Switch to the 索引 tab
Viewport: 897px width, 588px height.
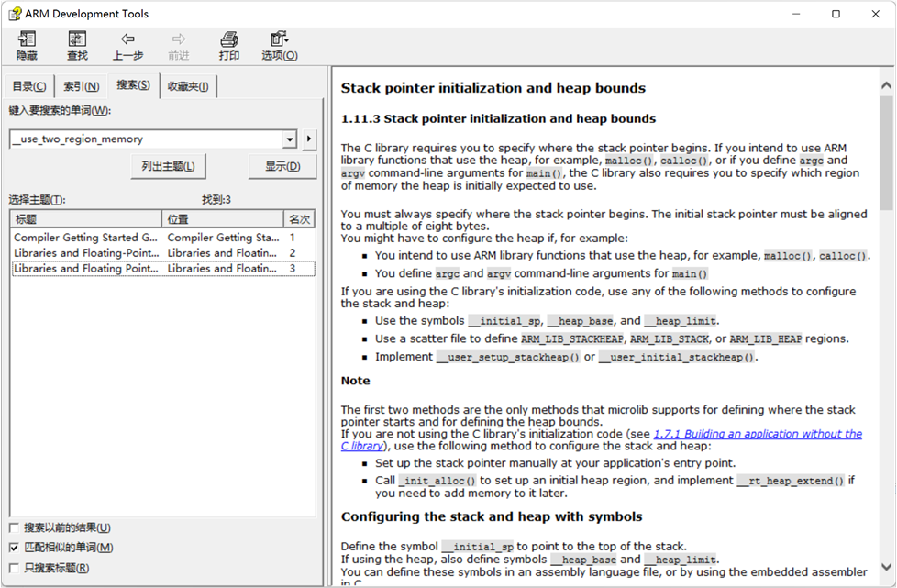click(x=81, y=86)
